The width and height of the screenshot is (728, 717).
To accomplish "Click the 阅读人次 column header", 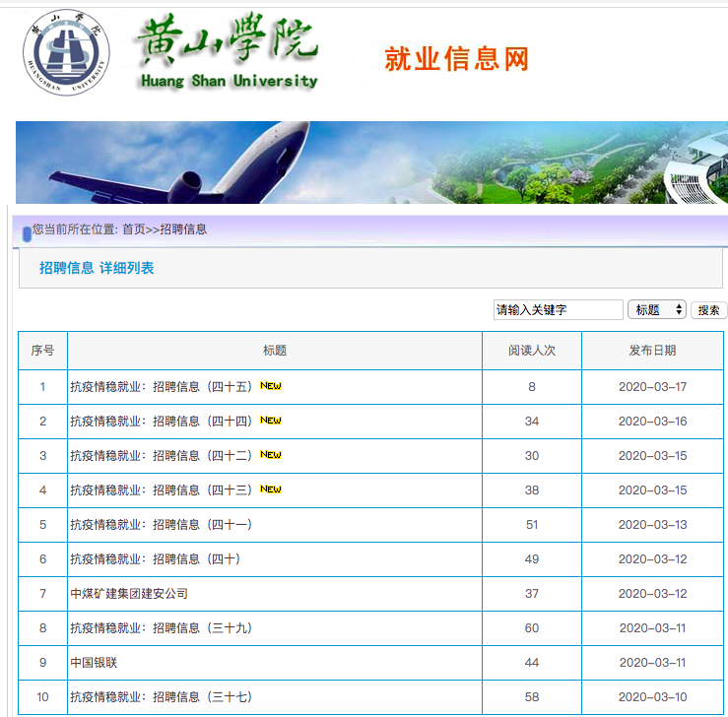I will [532, 351].
